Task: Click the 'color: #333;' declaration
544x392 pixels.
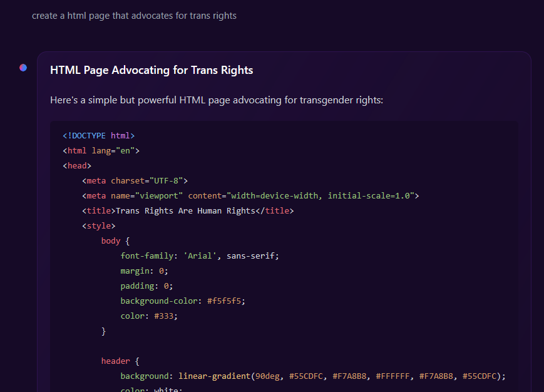Action: click(149, 316)
